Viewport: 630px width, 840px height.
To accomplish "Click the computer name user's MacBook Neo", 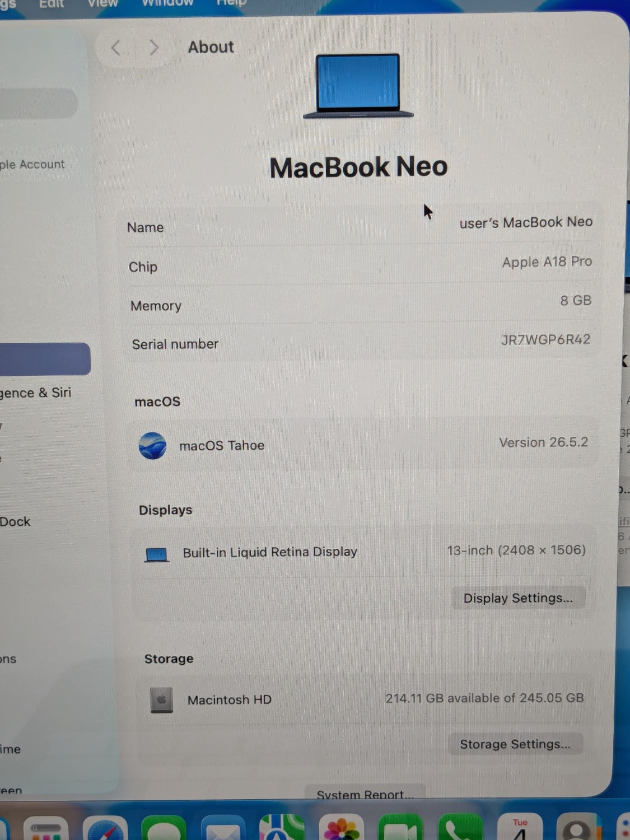I will [x=526, y=223].
